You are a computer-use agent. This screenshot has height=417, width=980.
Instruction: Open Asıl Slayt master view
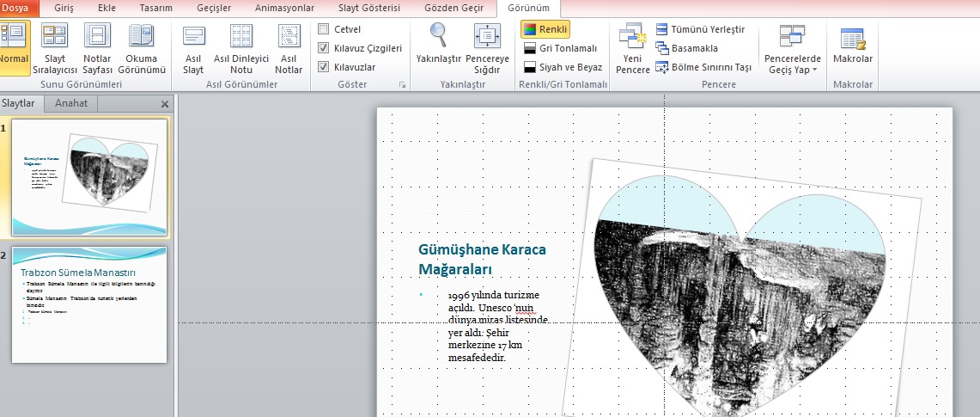click(194, 47)
